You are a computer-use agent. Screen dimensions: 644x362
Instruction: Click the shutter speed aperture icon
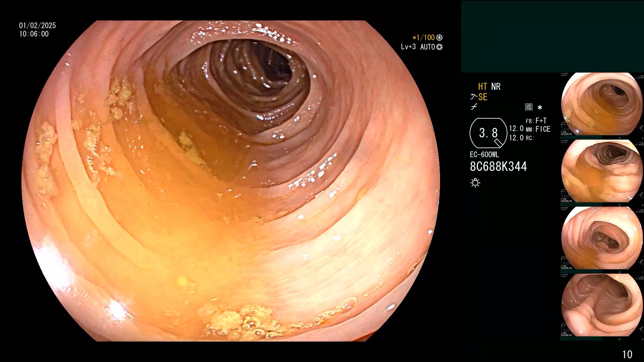[439, 38]
